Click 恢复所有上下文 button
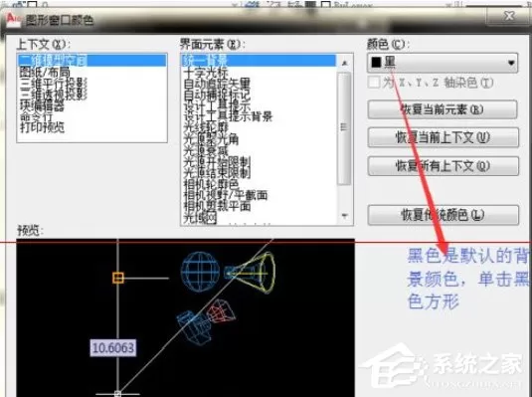Image resolution: width=532 pixels, height=397 pixels. (443, 166)
